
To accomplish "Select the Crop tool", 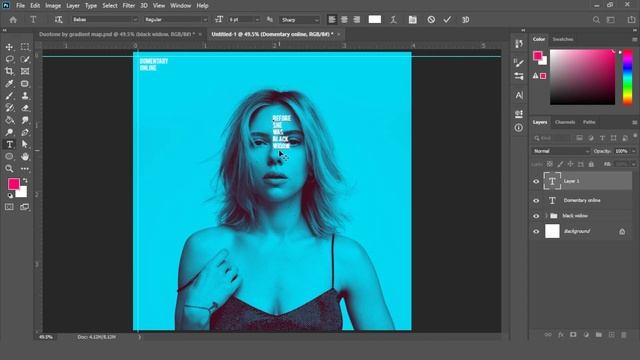I will [x=9, y=71].
